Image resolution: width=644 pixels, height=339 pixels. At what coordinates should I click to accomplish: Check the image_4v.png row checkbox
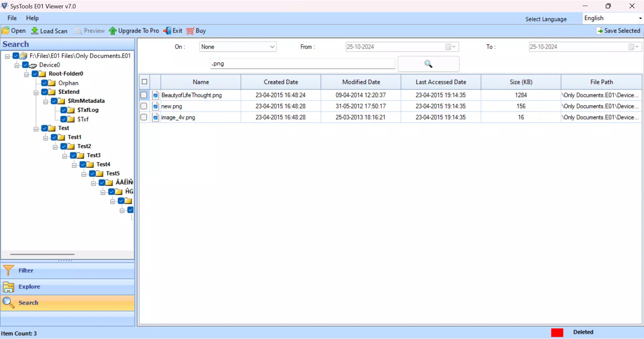pos(144,117)
